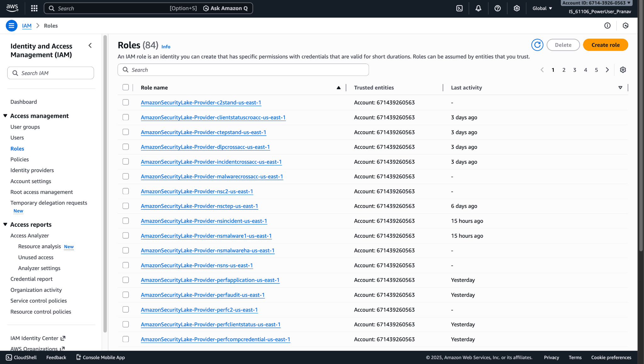Open the notifications bell
The image size is (644, 364).
478,9
